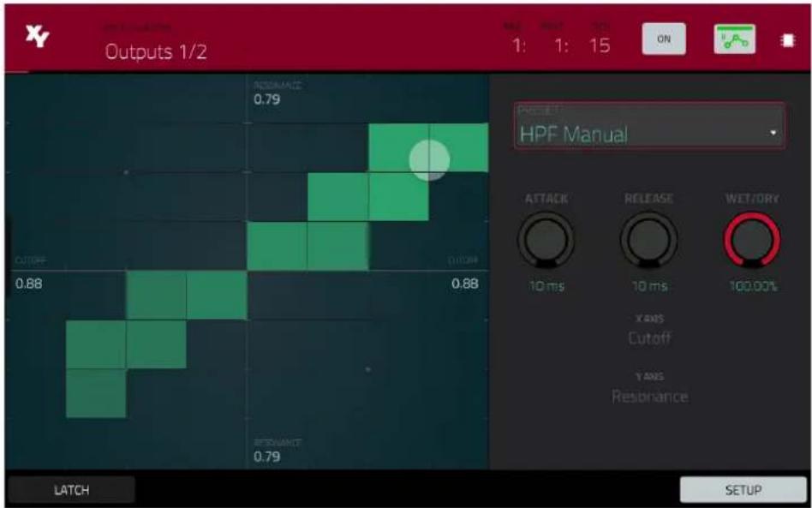Click the left Cutoff 0.88 readout
Viewport: 812px width, 508px height.
click(x=28, y=284)
